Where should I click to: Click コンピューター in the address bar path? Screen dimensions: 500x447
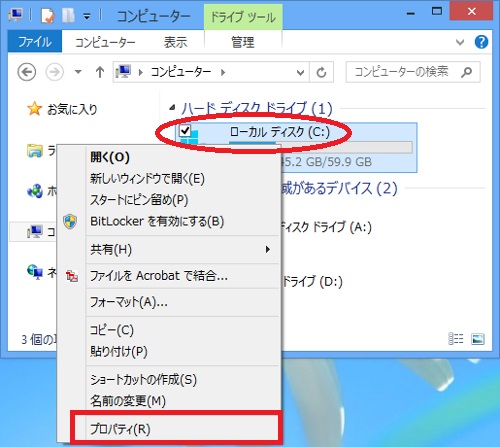[181, 72]
